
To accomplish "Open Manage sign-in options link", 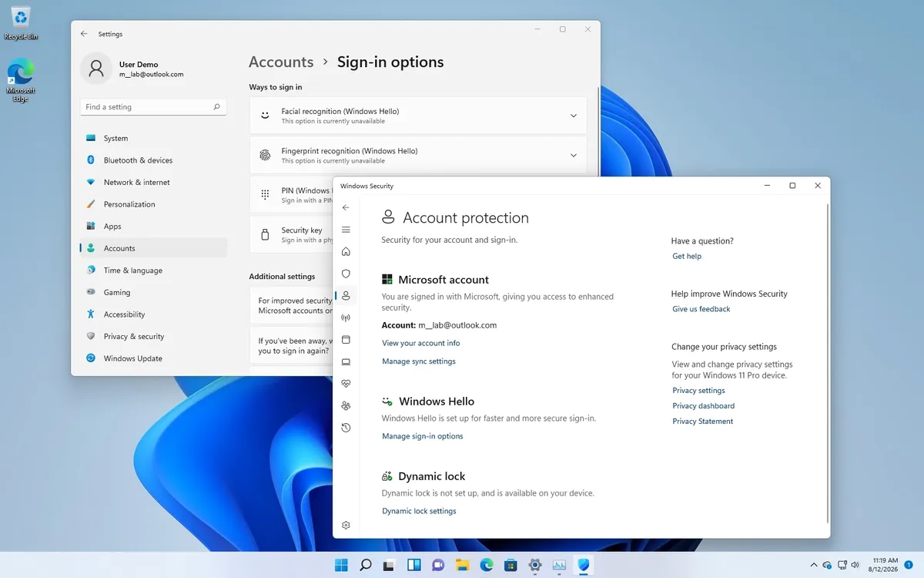I will (x=423, y=436).
